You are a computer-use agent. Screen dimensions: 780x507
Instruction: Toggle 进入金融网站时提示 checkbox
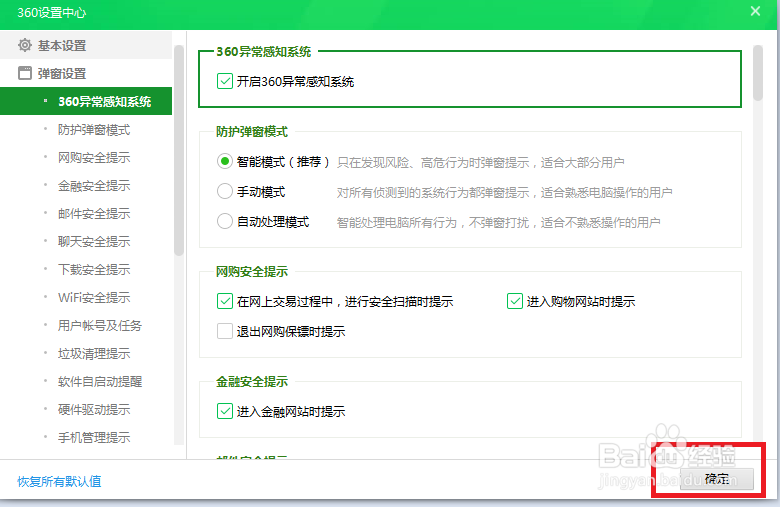pyautogui.click(x=225, y=411)
